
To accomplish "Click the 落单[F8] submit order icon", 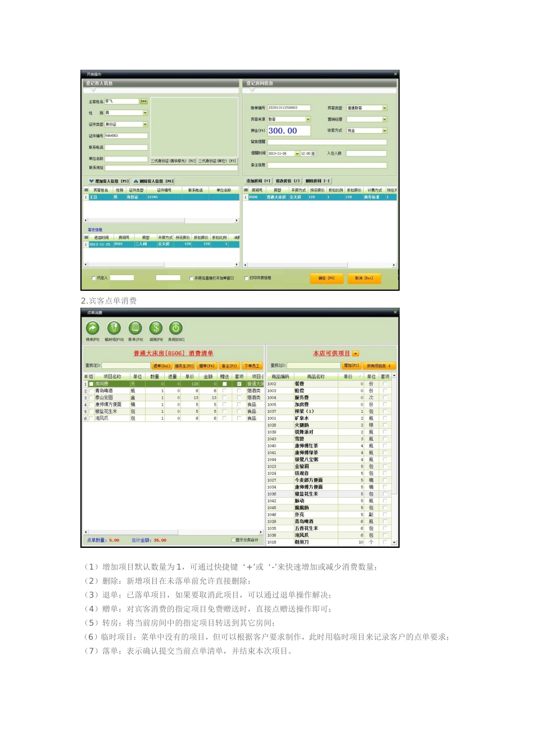I will tap(135, 328).
